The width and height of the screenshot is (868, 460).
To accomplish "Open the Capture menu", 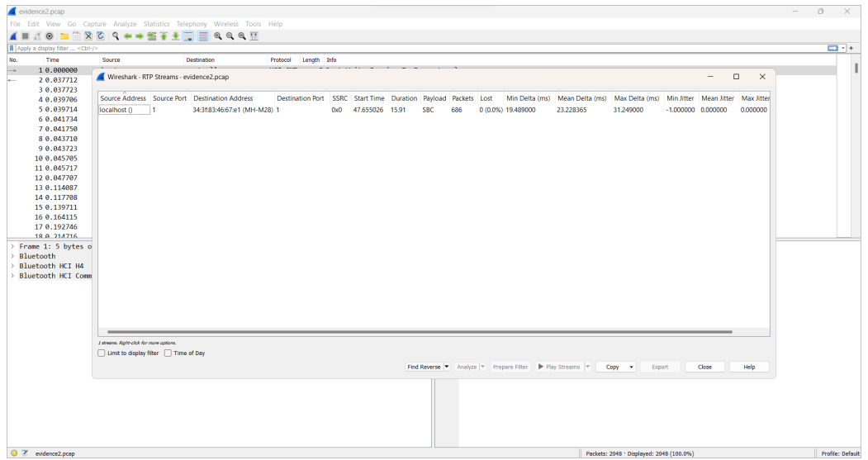I will coord(94,24).
